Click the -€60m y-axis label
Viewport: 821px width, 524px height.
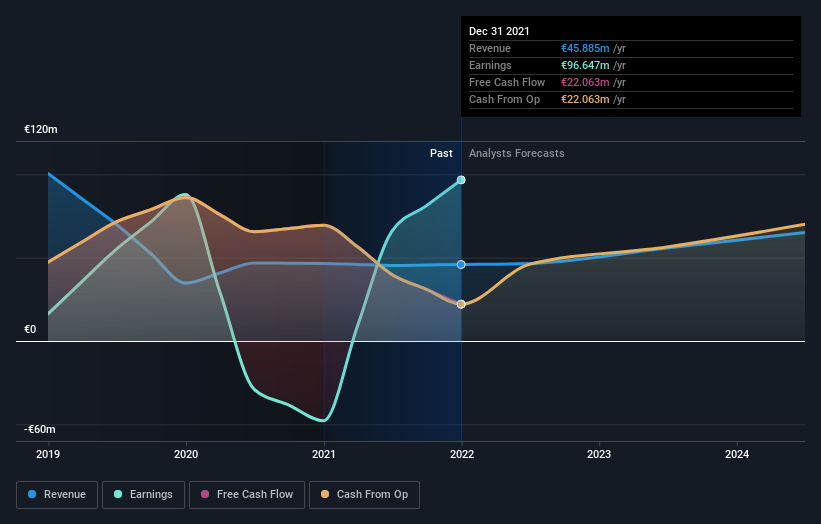40,429
